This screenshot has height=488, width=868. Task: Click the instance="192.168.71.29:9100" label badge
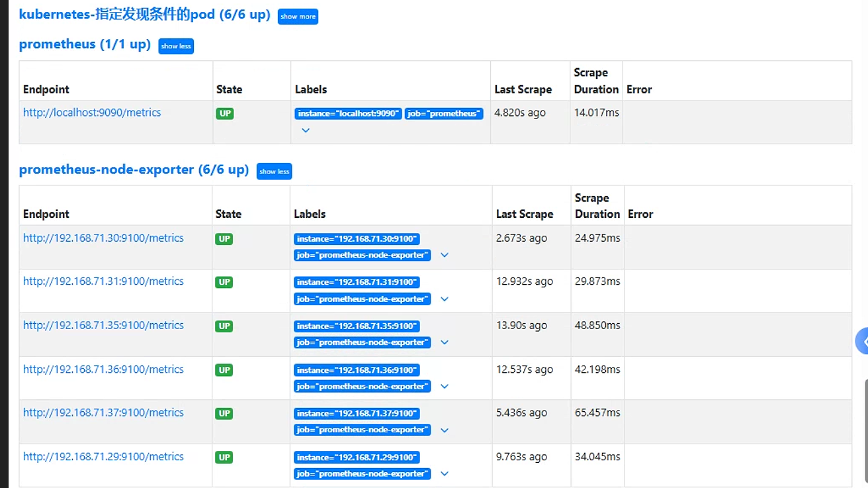pyautogui.click(x=357, y=458)
